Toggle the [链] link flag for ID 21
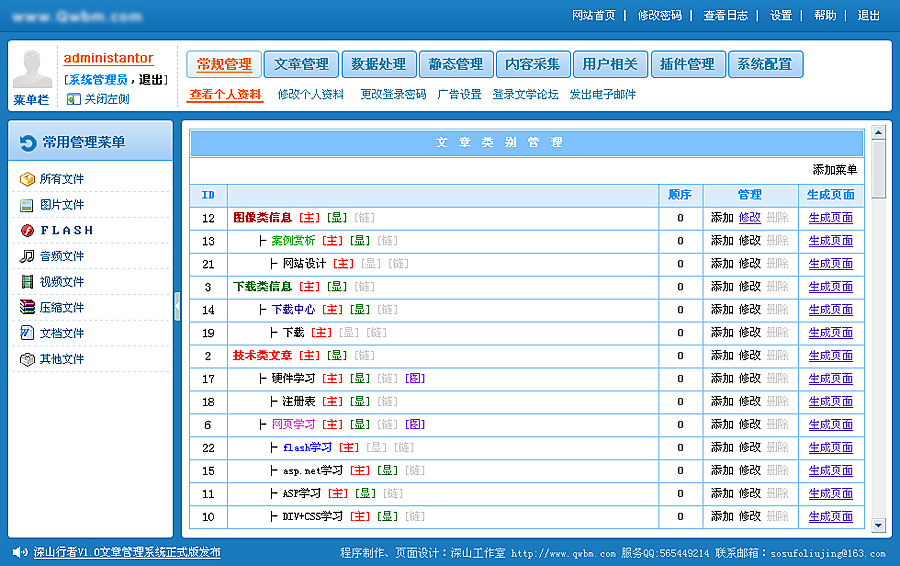The width and height of the screenshot is (900, 566). (398, 264)
